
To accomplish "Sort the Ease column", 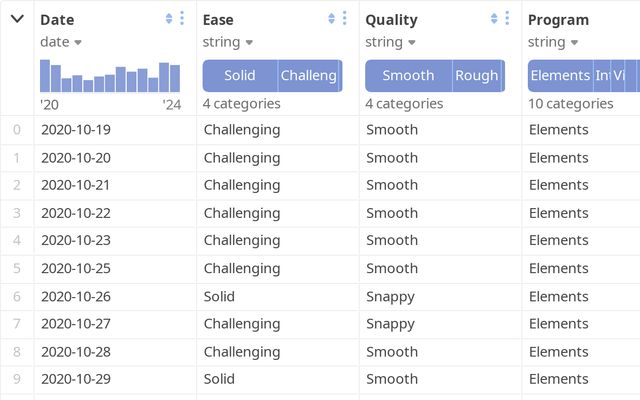I will click(331, 19).
